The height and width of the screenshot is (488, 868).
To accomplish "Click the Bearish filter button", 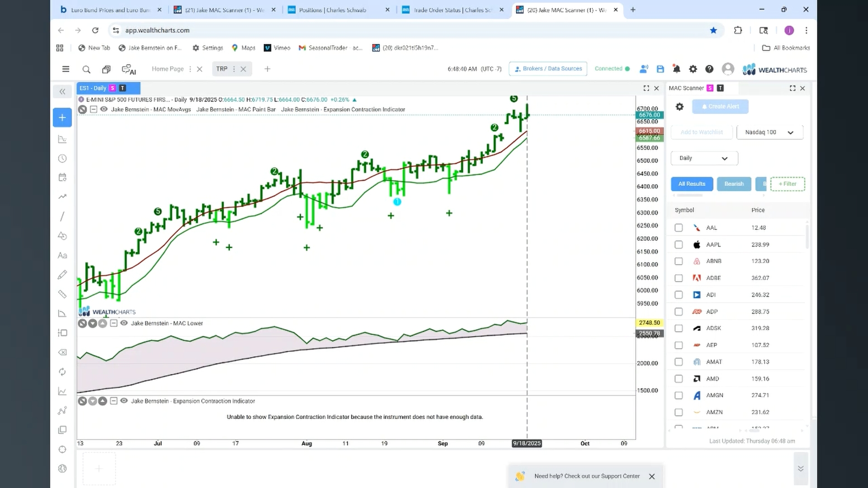I will point(734,184).
